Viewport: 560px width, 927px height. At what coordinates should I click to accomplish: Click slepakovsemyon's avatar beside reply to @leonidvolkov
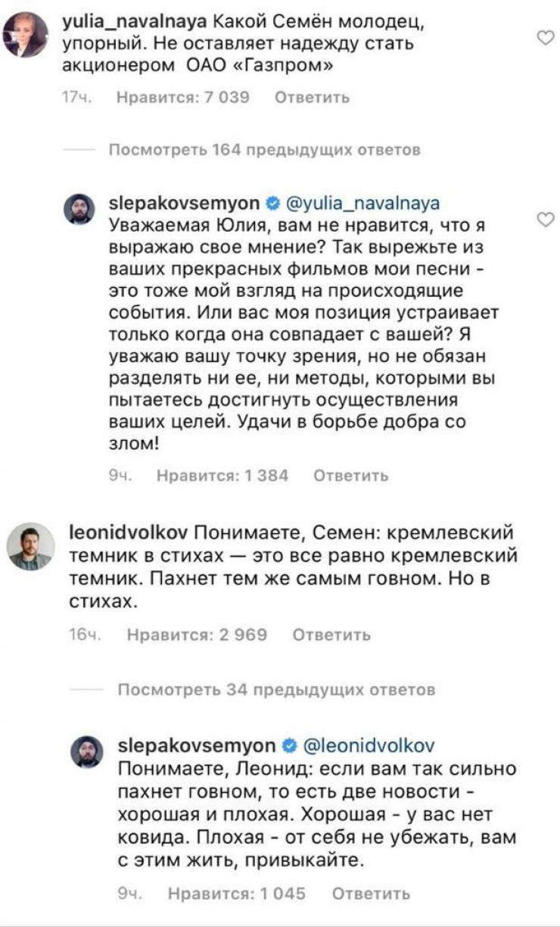pos(85,752)
